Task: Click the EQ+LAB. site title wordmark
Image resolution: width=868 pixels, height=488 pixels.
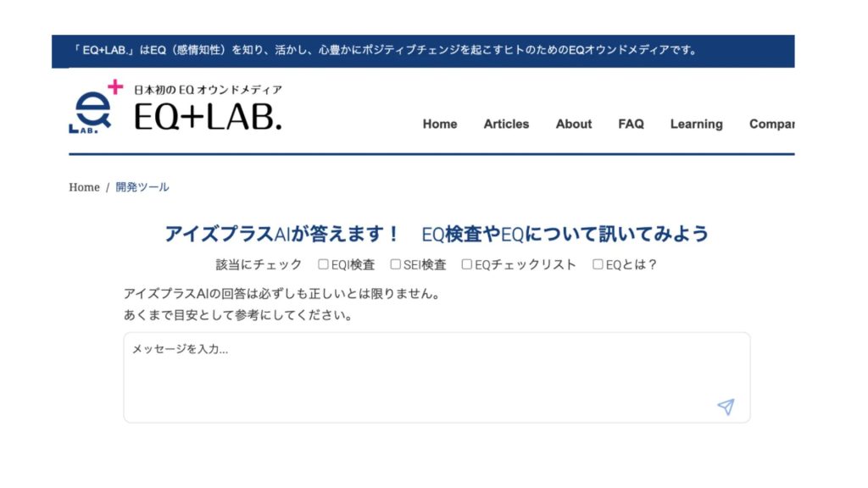Action: (209, 117)
